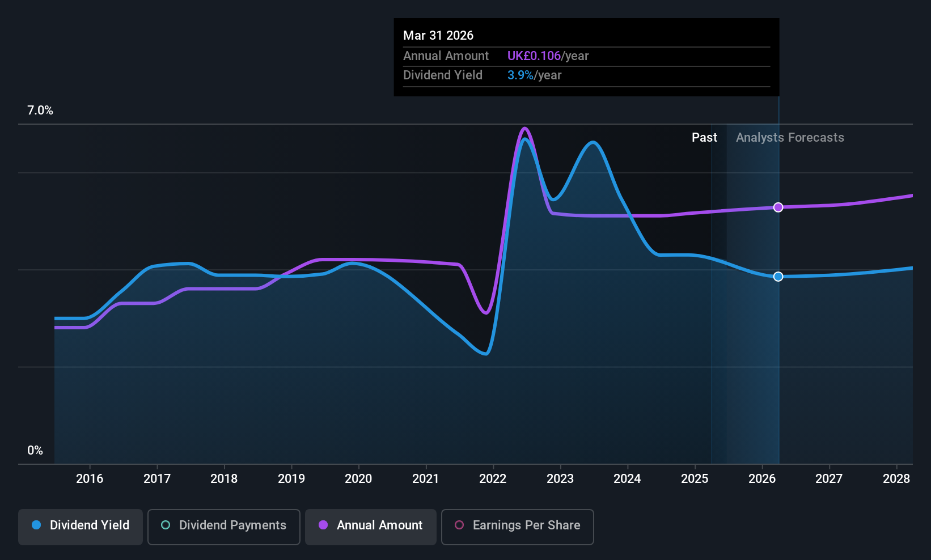
Task: Click the 2017 x-axis label
Action: point(157,479)
